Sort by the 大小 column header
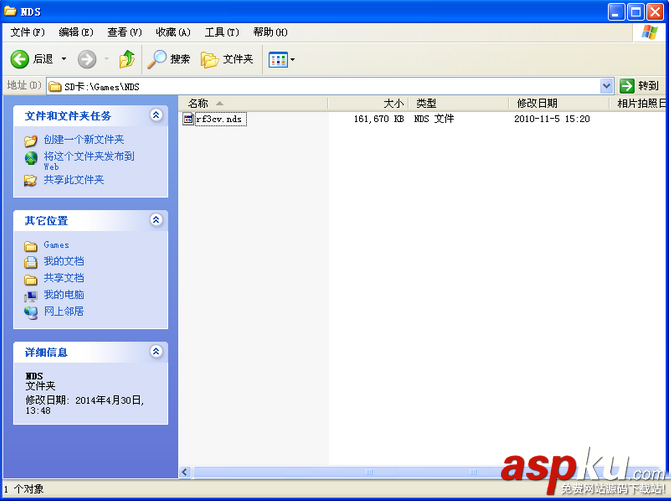 click(368, 103)
